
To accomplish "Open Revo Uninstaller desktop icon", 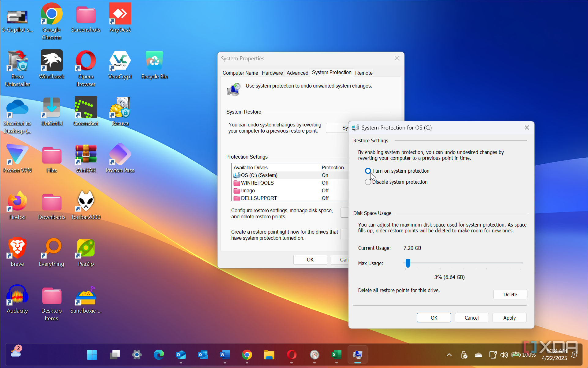I will point(17,61).
